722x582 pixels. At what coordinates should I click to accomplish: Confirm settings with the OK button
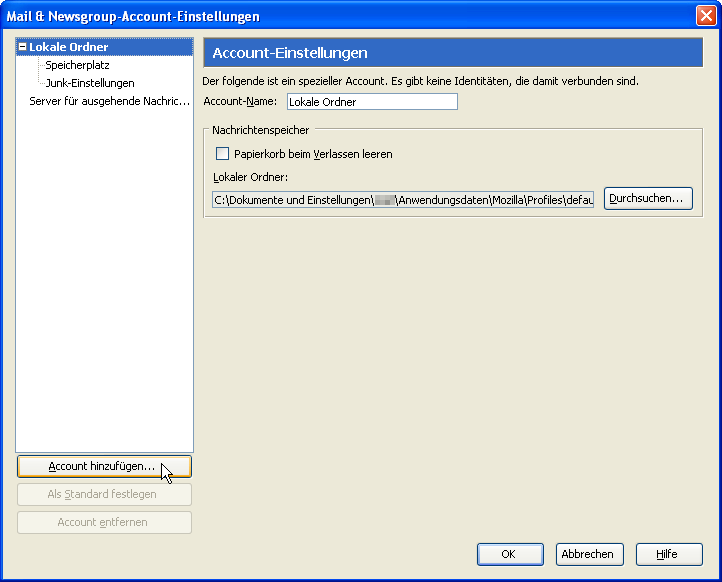pos(509,554)
